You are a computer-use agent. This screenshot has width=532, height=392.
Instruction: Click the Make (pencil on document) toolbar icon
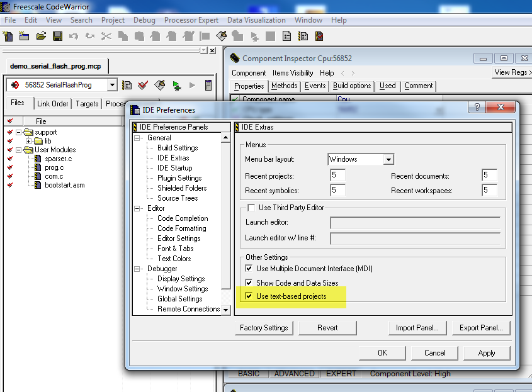click(x=221, y=36)
